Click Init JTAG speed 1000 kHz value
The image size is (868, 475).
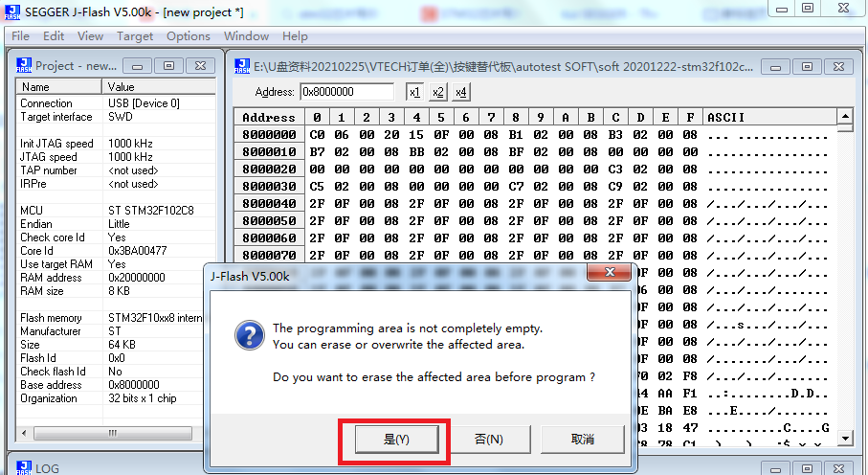(130, 143)
